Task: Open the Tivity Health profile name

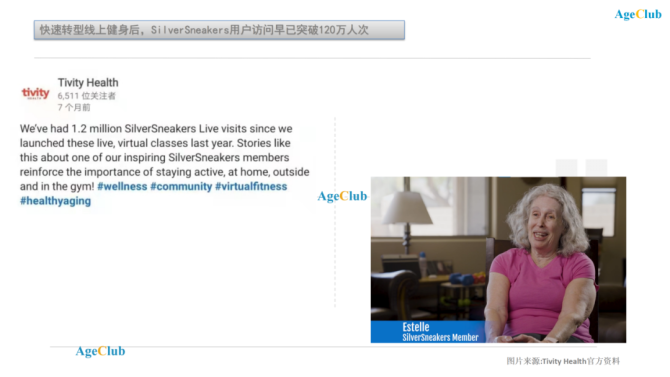Action: pos(88,82)
